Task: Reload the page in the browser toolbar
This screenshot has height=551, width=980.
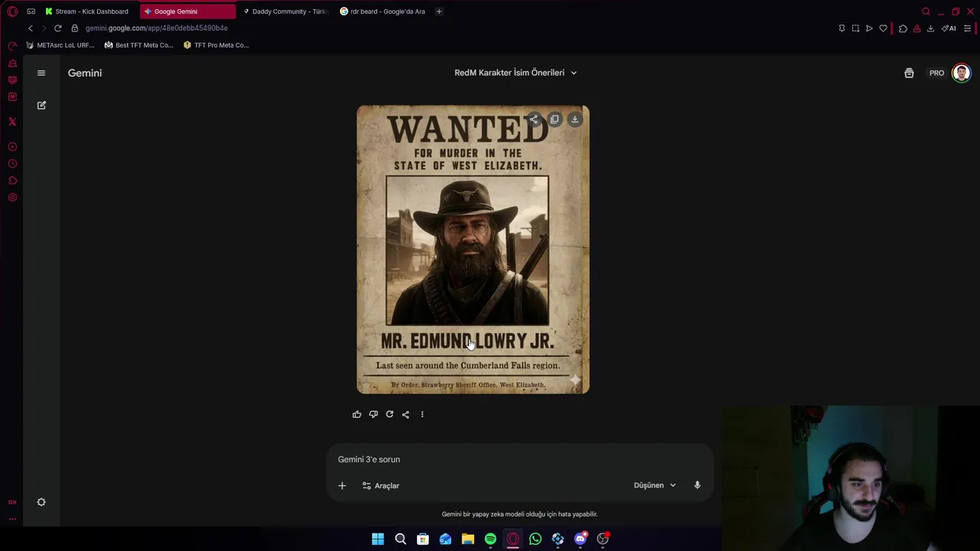Action: tap(57, 28)
